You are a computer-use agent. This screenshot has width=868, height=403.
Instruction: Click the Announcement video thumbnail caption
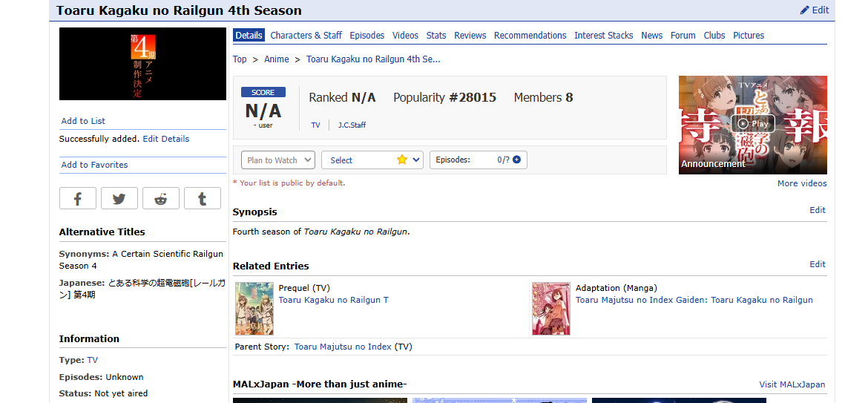pyautogui.click(x=713, y=164)
